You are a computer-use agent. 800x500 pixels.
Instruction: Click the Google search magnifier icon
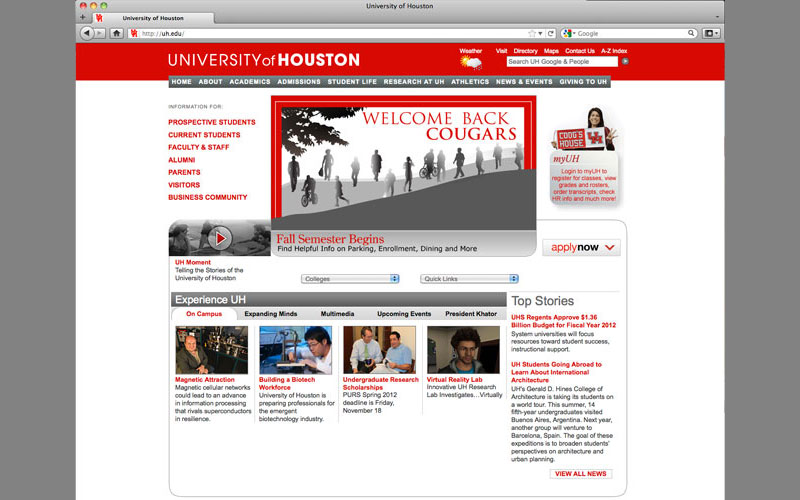[x=691, y=33]
